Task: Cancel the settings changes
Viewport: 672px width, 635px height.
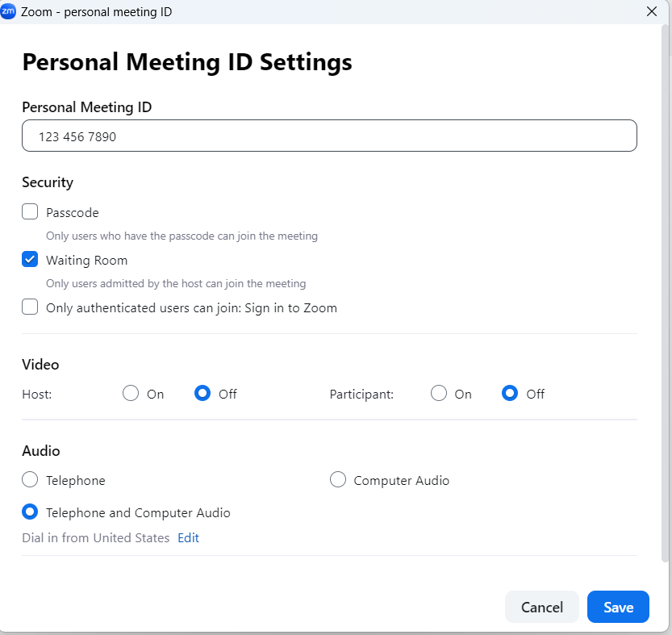Action: [x=542, y=607]
